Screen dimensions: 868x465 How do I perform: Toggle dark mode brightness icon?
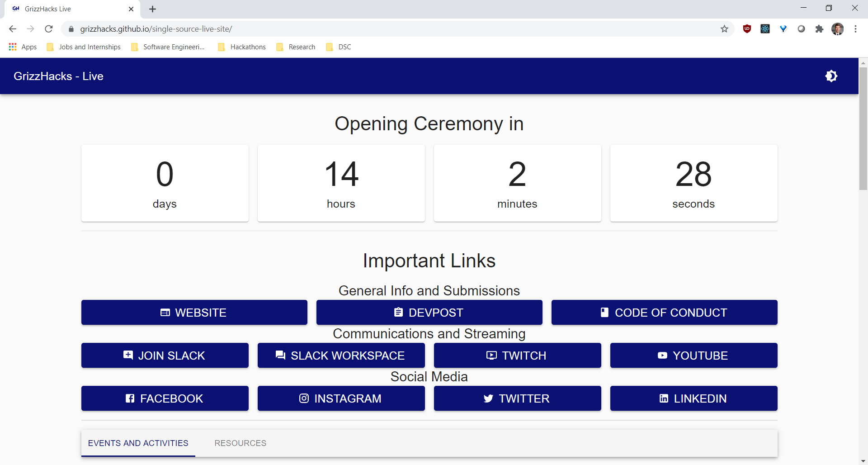click(831, 76)
